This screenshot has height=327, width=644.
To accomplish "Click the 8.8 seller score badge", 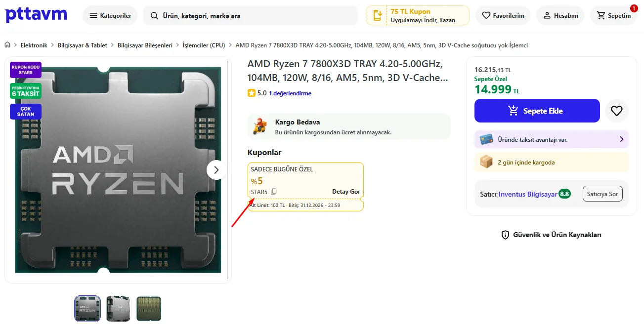I will coord(564,194).
